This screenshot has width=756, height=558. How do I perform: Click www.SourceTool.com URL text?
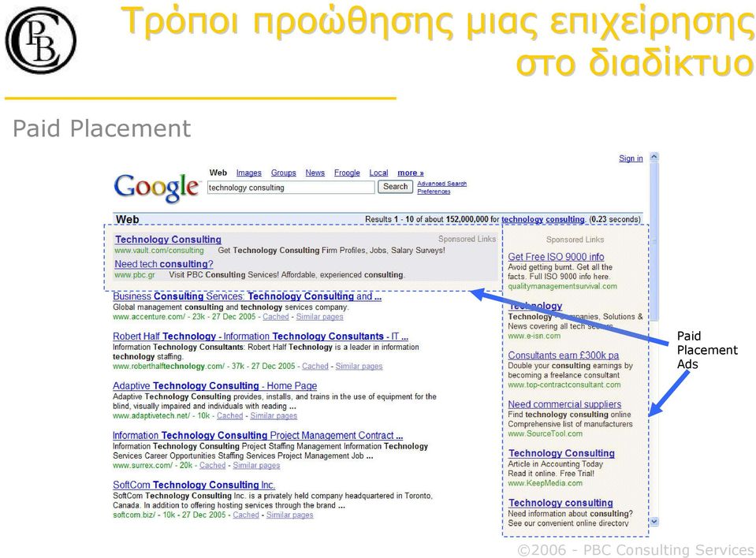tap(545, 433)
